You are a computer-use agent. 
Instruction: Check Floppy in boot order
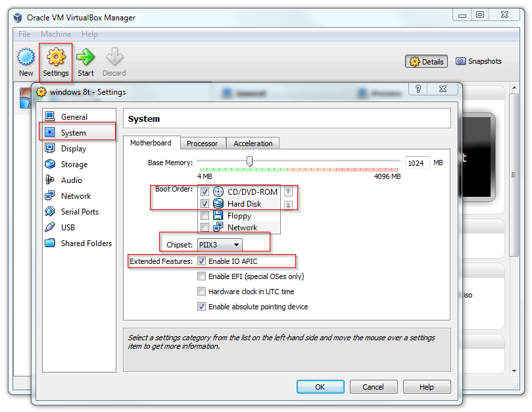[205, 216]
